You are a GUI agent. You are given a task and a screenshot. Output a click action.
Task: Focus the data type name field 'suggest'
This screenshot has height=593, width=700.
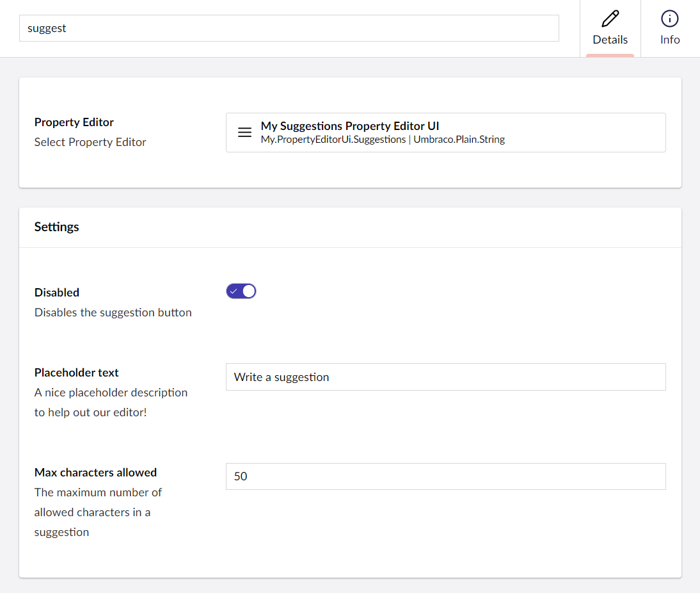[289, 28]
